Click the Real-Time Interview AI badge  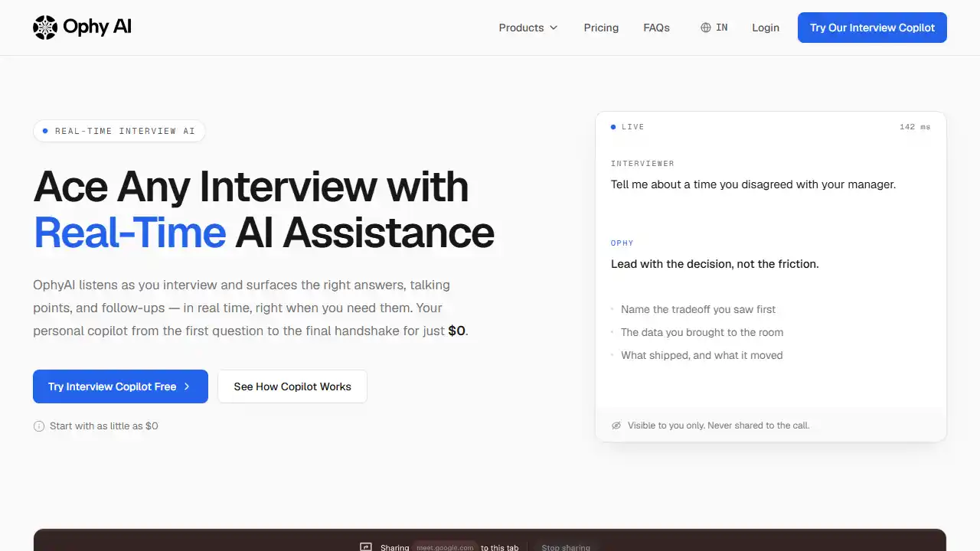coord(119,131)
